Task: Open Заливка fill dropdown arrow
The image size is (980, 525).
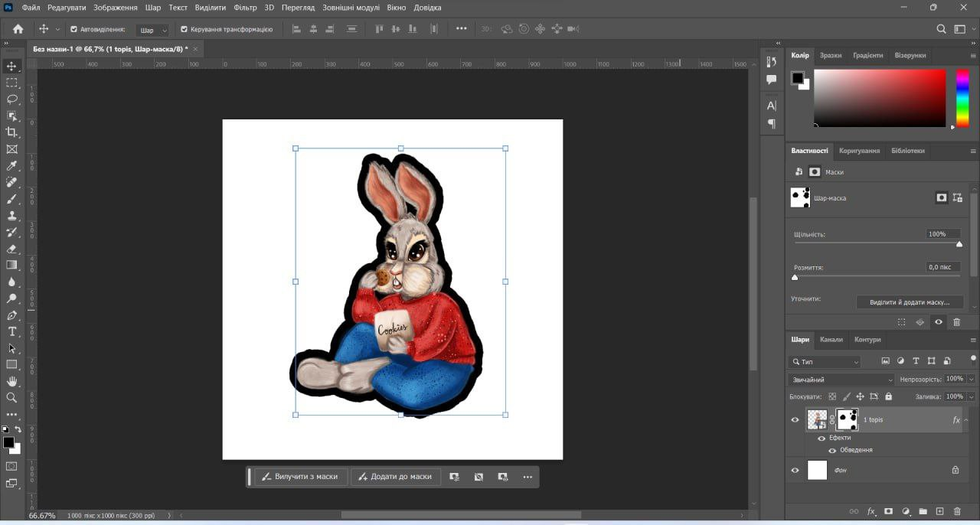Action: click(x=971, y=396)
